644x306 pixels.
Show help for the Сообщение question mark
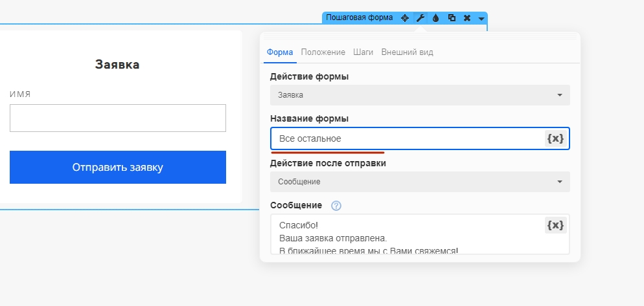coord(336,206)
